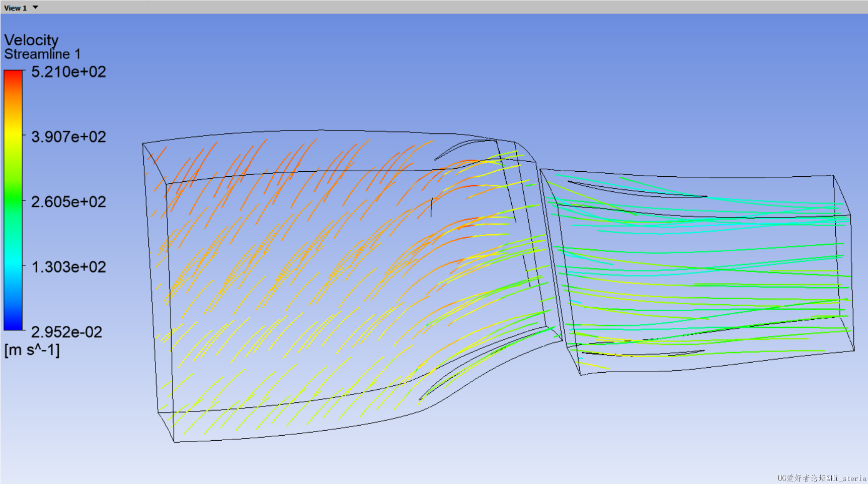868x484 pixels.
Task: Click the 2.605e+02 legend value
Action: (69, 202)
